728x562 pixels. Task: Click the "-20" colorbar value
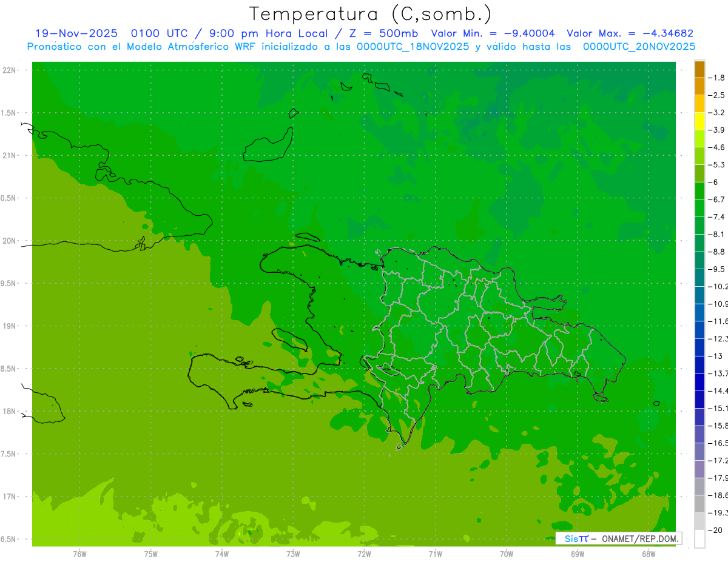point(716,530)
